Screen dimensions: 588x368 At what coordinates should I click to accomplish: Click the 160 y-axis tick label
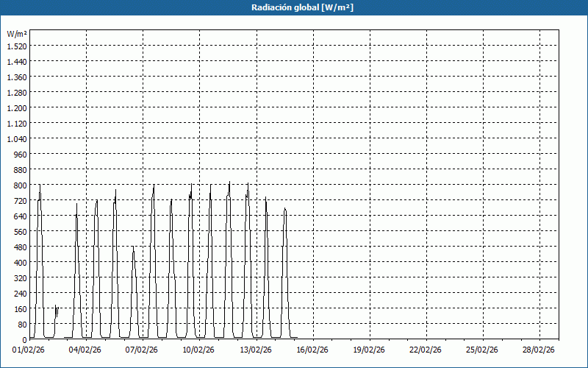click(19, 308)
